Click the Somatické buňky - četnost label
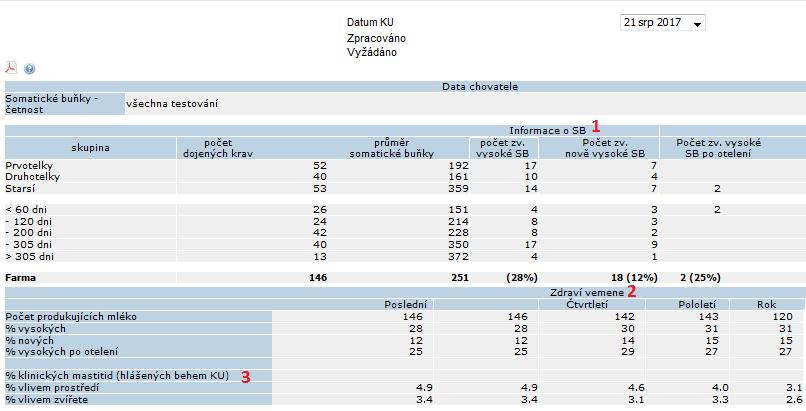Screen dimensions: 806x411 tap(51, 104)
